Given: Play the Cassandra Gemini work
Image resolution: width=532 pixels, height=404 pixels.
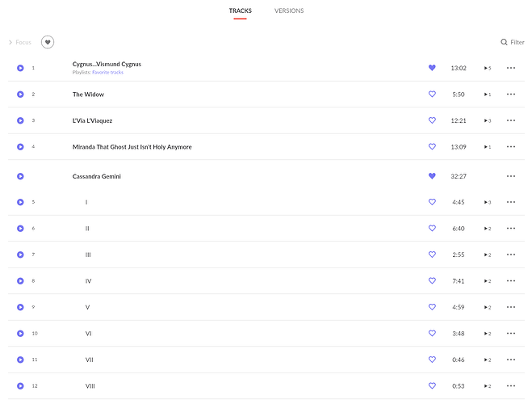Looking at the screenshot, I should [20, 176].
